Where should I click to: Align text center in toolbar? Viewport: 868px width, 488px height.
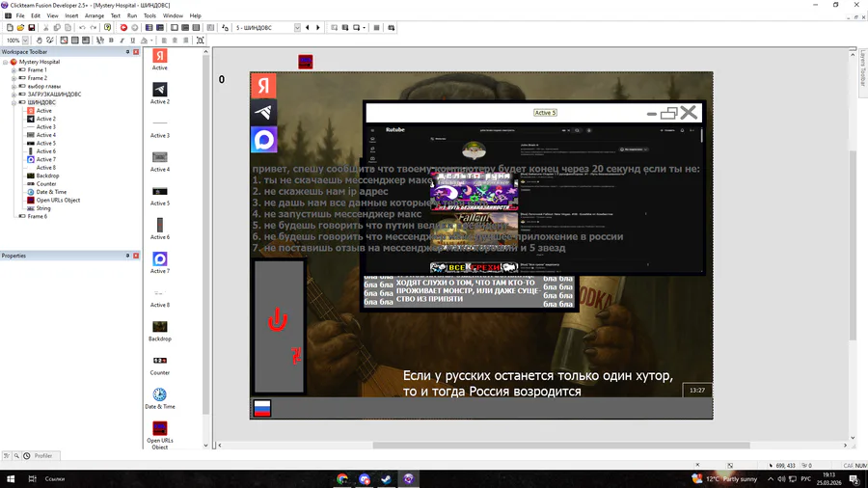click(175, 41)
